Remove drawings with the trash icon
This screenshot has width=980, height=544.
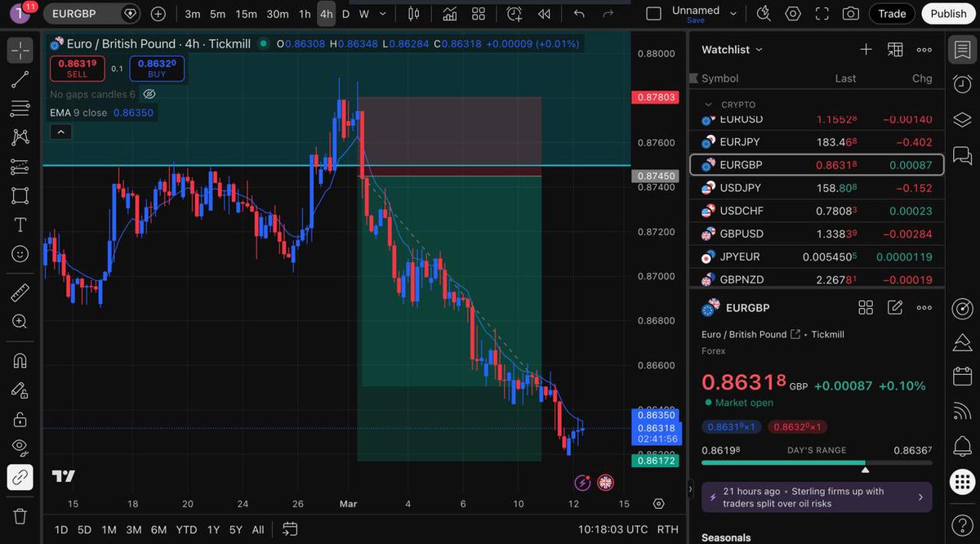tap(20, 516)
